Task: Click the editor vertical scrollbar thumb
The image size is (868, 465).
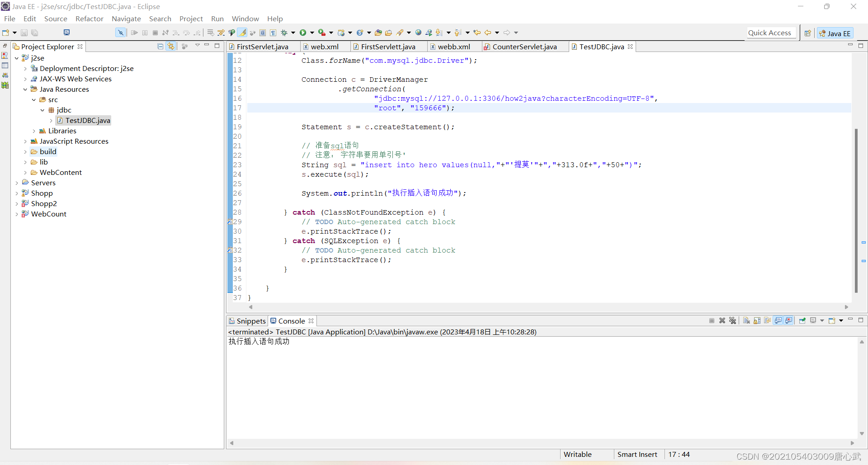Action: point(856,211)
